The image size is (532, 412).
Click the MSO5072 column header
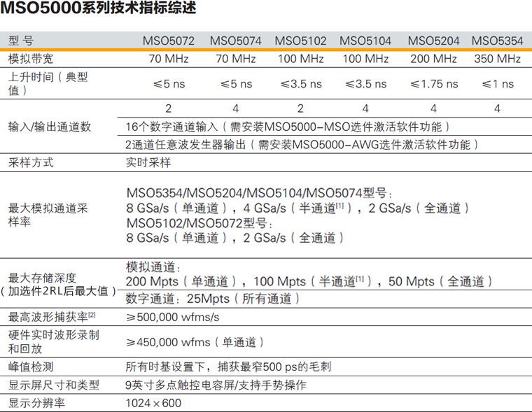[x=168, y=41]
